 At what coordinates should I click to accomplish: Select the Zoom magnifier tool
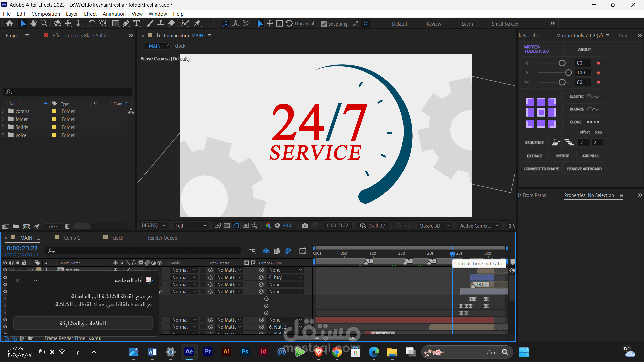click(x=44, y=23)
